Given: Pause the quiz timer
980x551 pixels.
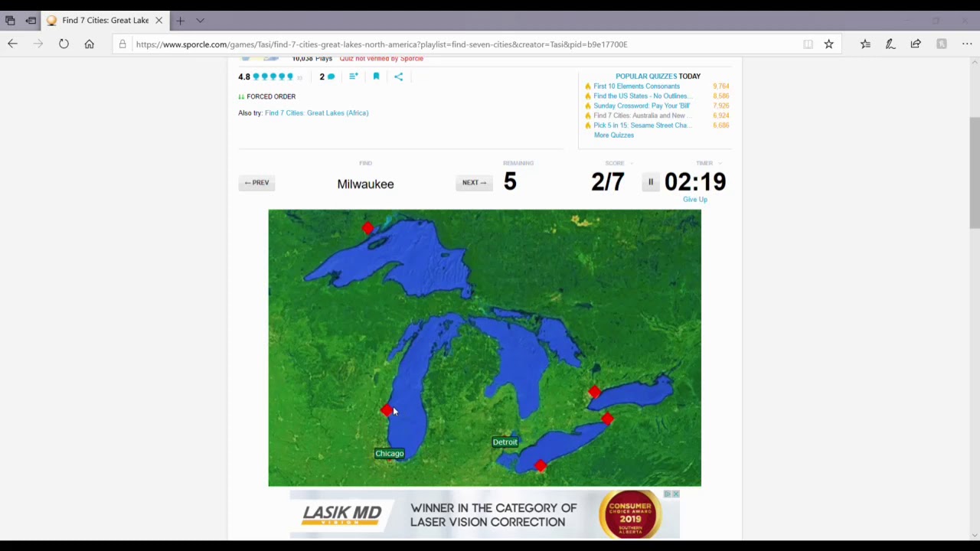Looking at the screenshot, I should [x=651, y=182].
